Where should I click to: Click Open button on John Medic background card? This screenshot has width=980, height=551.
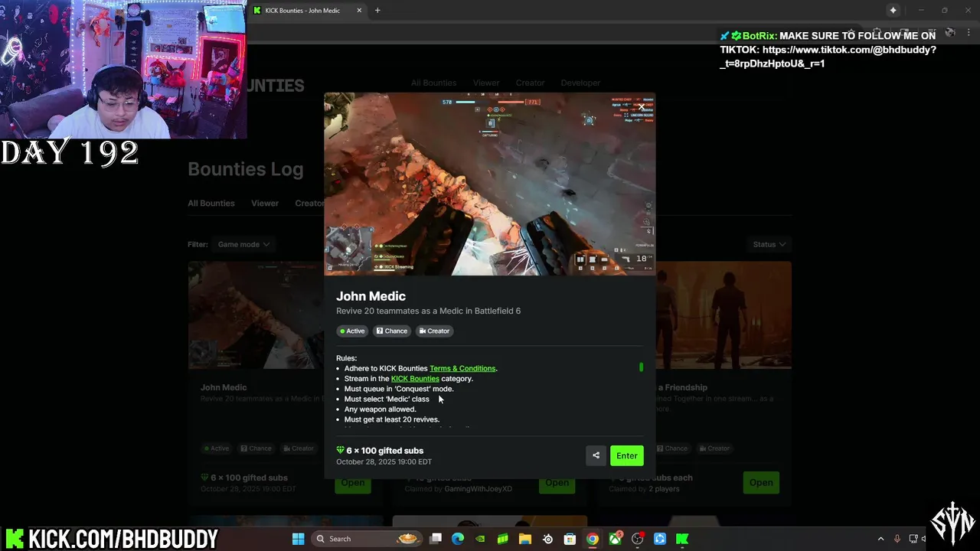tap(353, 482)
